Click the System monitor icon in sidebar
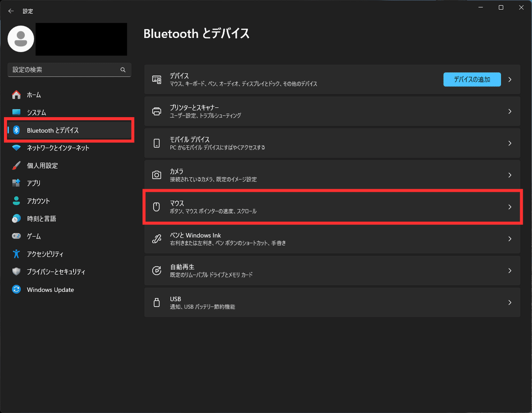Screen dimensions: 532x413 click(x=16, y=113)
